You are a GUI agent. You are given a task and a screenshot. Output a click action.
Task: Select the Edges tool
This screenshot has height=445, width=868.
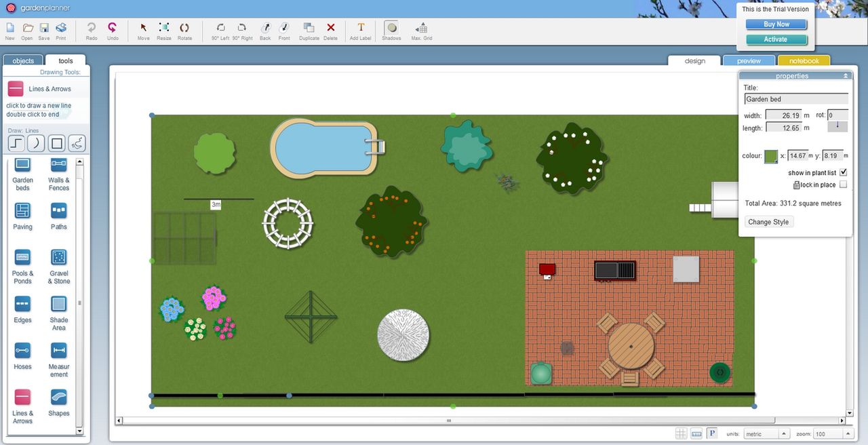22,310
